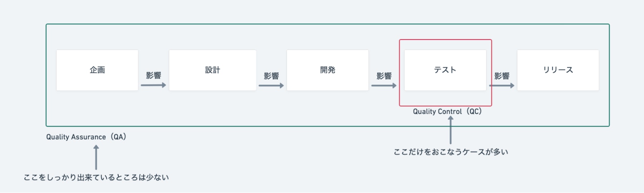
Task: Click the upward arrow below Quality Assurance
Action: pos(96,157)
